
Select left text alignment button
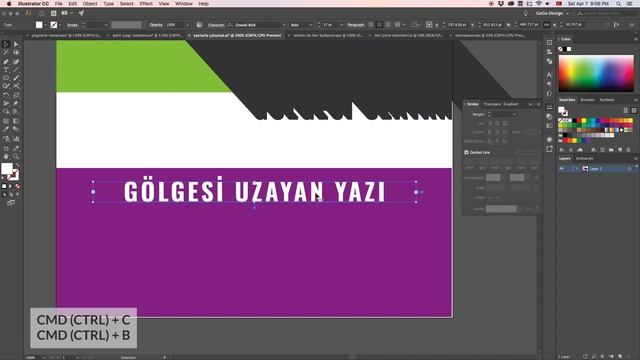371,25
